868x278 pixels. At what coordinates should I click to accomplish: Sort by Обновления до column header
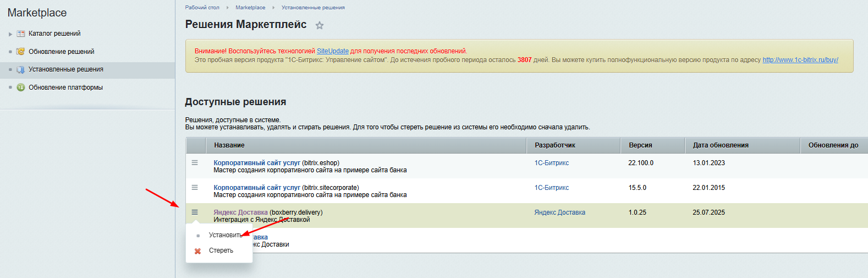click(834, 145)
